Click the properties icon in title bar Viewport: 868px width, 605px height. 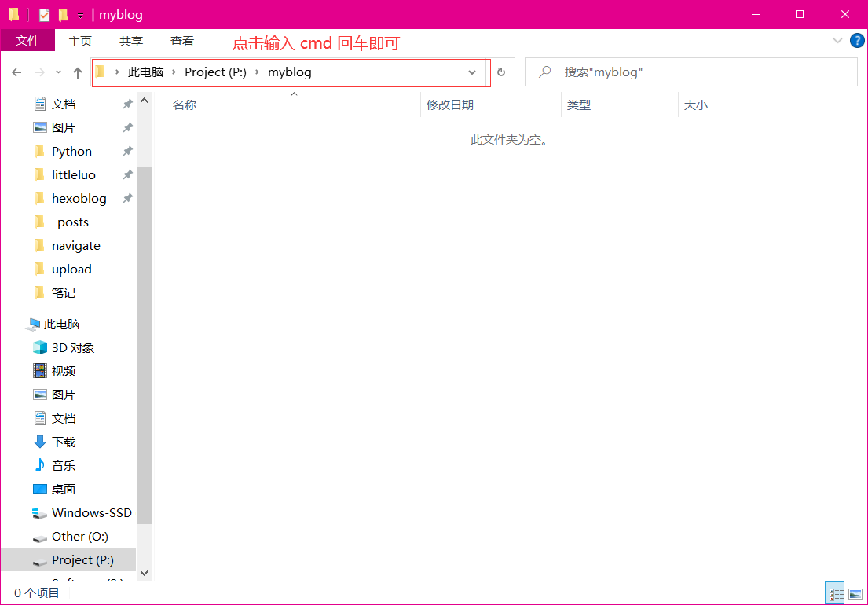click(44, 15)
